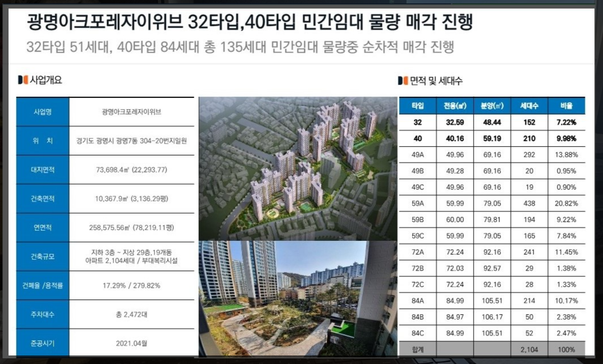603x364 pixels.
Task: Click the 20.82% ratio cell
Action: point(567,203)
